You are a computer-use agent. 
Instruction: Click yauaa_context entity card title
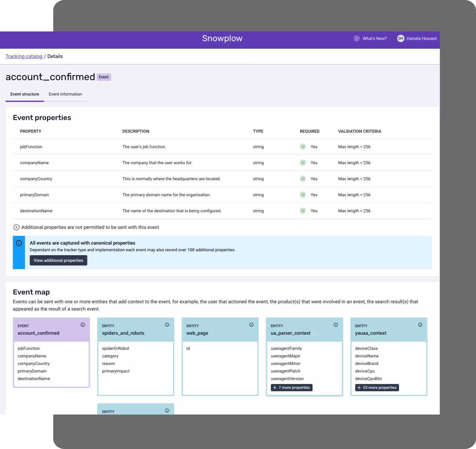click(x=371, y=333)
